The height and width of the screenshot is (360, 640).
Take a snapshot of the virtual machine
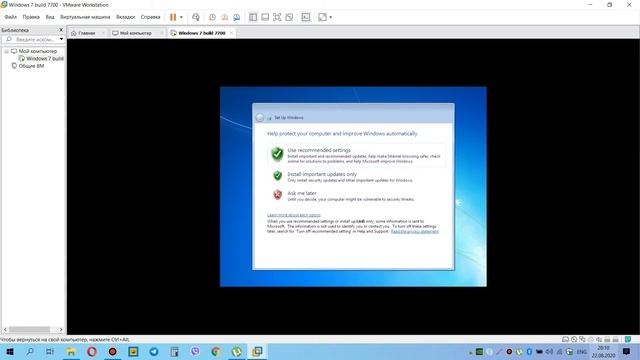[212, 17]
